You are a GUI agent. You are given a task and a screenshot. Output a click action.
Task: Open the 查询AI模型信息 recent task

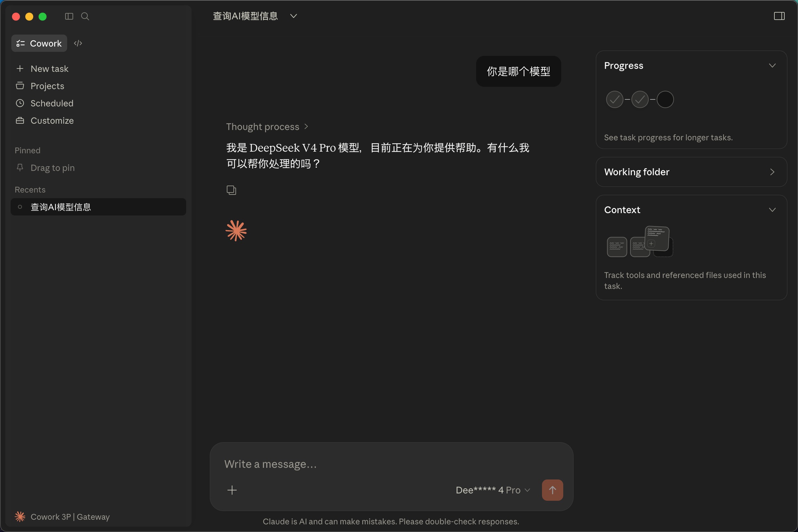98,207
